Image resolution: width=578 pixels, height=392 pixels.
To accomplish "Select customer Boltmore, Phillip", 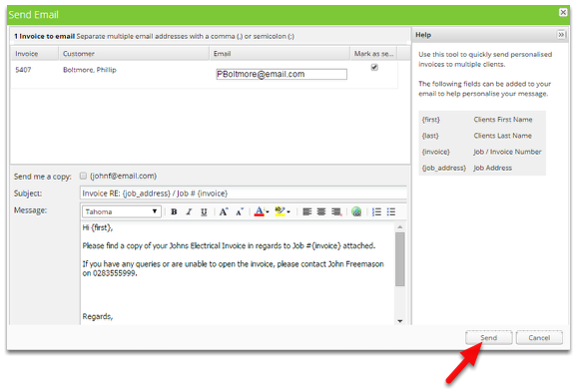I will coord(90,70).
